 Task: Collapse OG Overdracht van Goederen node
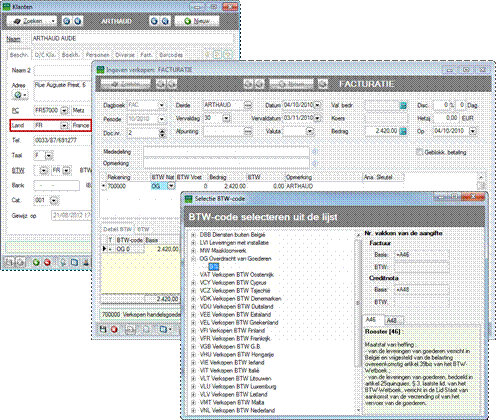coord(193,259)
